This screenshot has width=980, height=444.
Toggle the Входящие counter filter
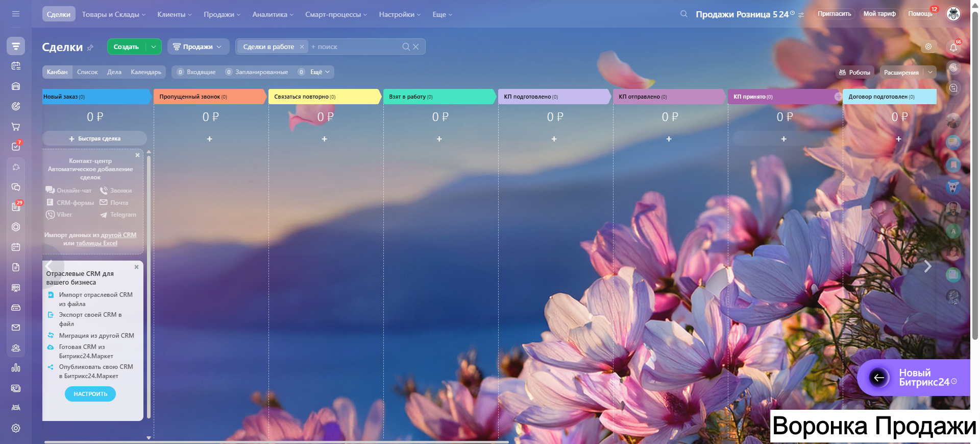[x=196, y=72]
